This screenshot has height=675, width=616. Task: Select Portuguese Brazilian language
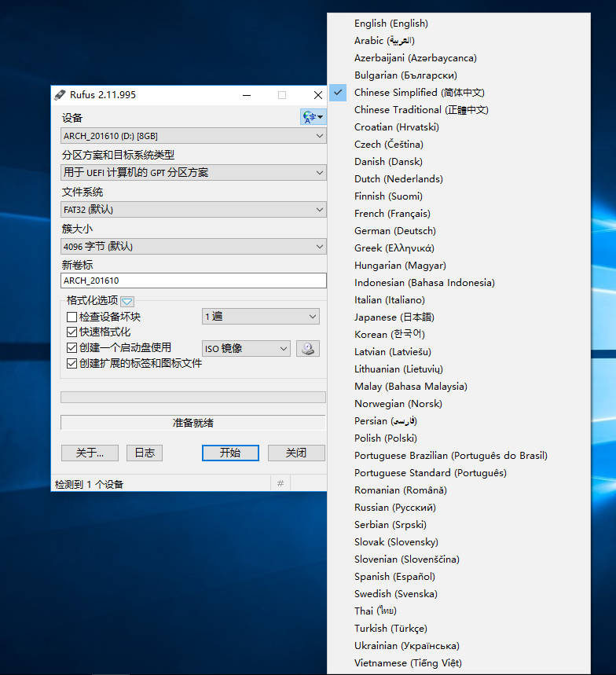tap(459, 456)
